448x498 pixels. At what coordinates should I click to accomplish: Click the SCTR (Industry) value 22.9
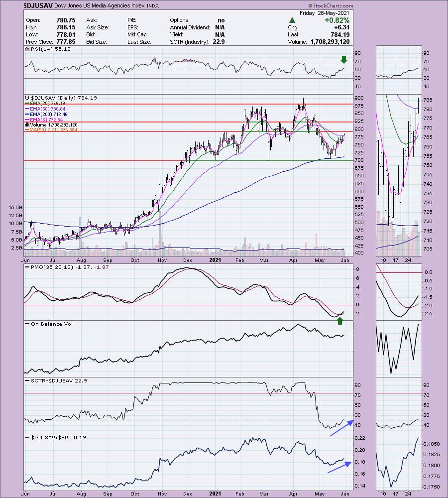pos(220,42)
